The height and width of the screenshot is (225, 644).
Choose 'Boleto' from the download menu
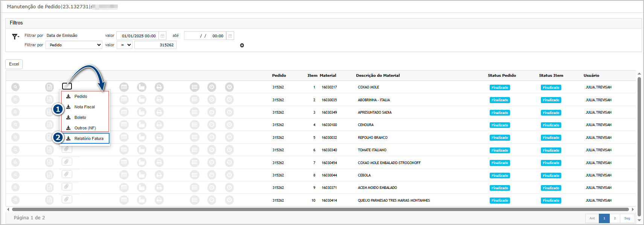point(80,117)
